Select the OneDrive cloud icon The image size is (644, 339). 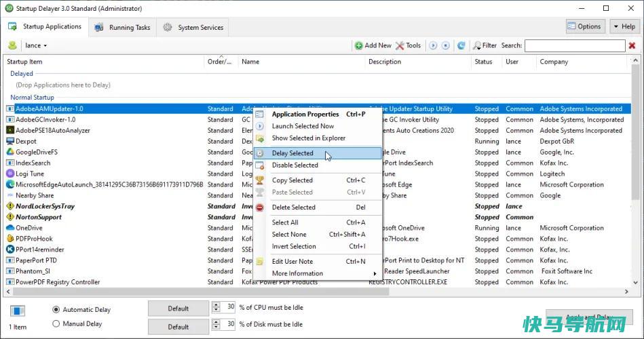click(x=10, y=228)
